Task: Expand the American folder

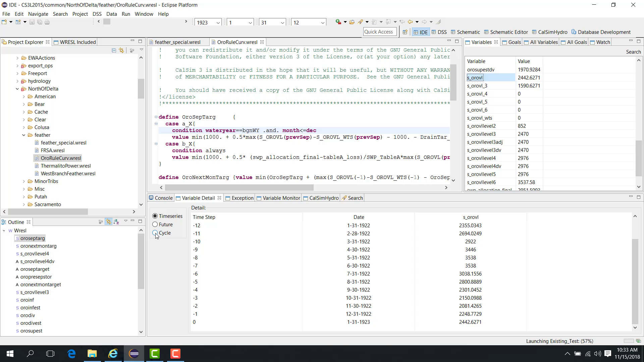Action: [x=24, y=97]
